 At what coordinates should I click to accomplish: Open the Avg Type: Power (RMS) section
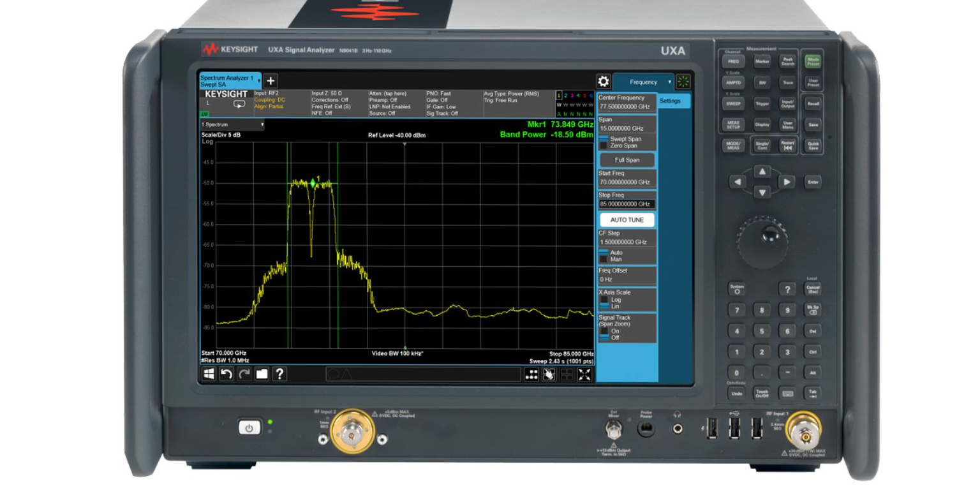point(518,103)
